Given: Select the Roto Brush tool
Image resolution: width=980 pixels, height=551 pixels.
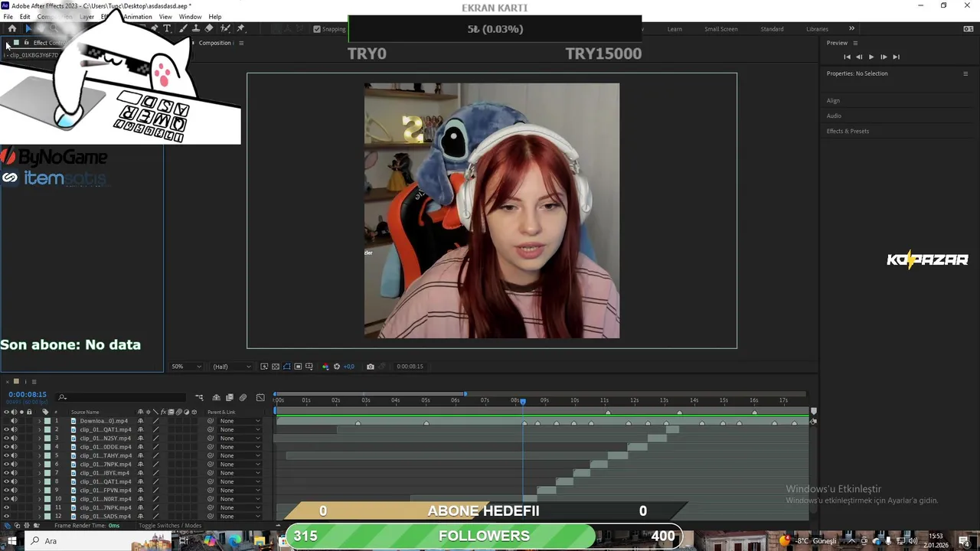Looking at the screenshot, I should [225, 28].
